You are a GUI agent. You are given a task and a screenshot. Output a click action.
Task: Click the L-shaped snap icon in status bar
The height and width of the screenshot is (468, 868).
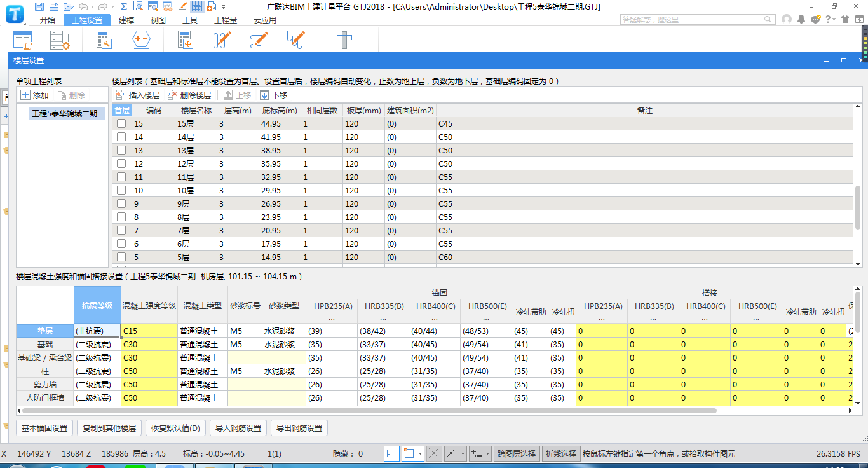tap(391, 453)
